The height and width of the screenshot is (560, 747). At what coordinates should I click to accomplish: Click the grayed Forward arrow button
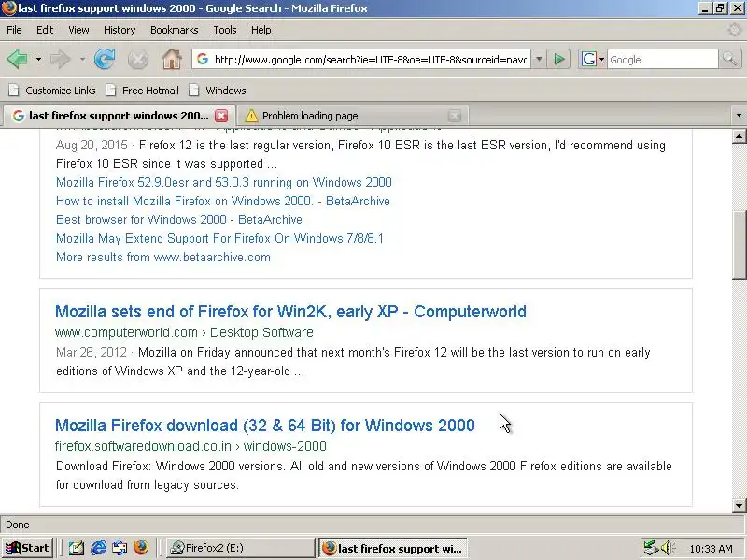[61, 60]
